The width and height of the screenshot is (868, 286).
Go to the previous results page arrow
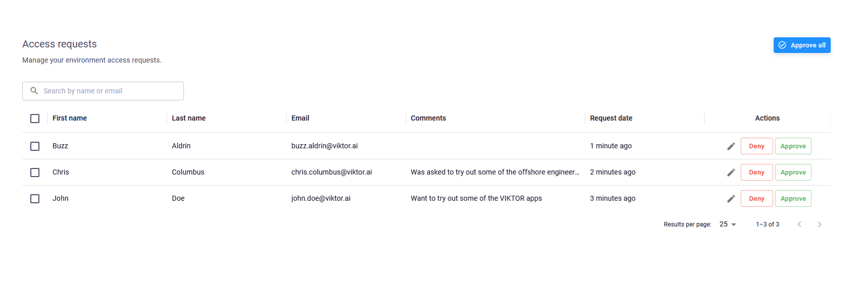click(x=799, y=224)
